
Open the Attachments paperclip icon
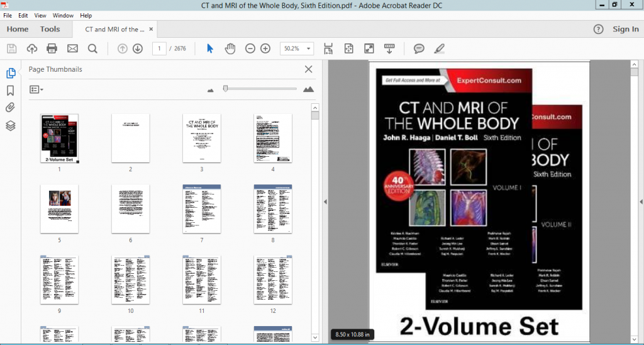pos(10,108)
